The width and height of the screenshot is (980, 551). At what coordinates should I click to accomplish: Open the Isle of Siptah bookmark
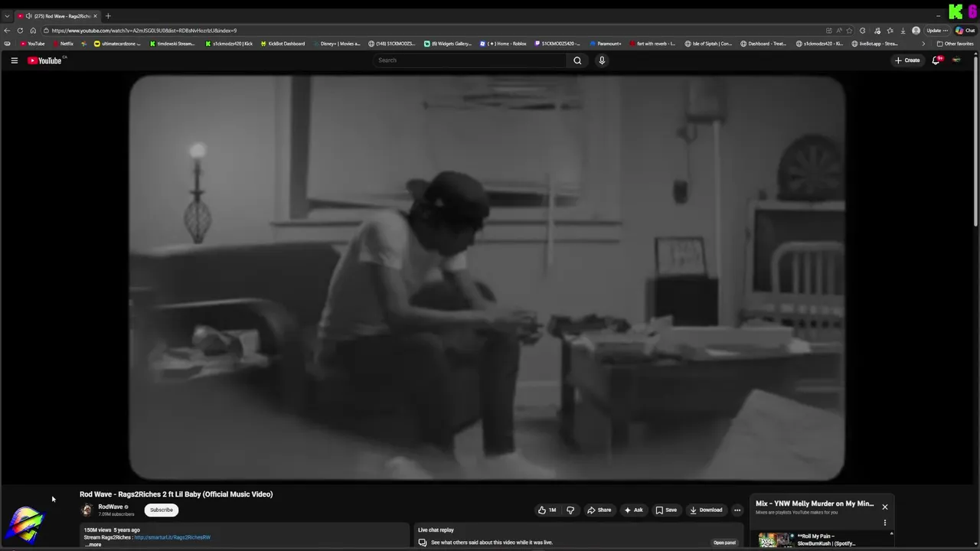click(708, 44)
